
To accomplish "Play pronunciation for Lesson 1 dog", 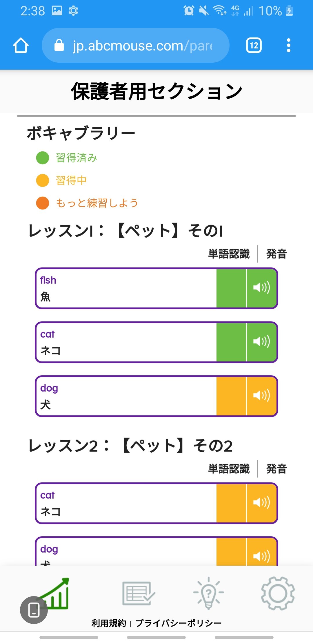I will (262, 396).
